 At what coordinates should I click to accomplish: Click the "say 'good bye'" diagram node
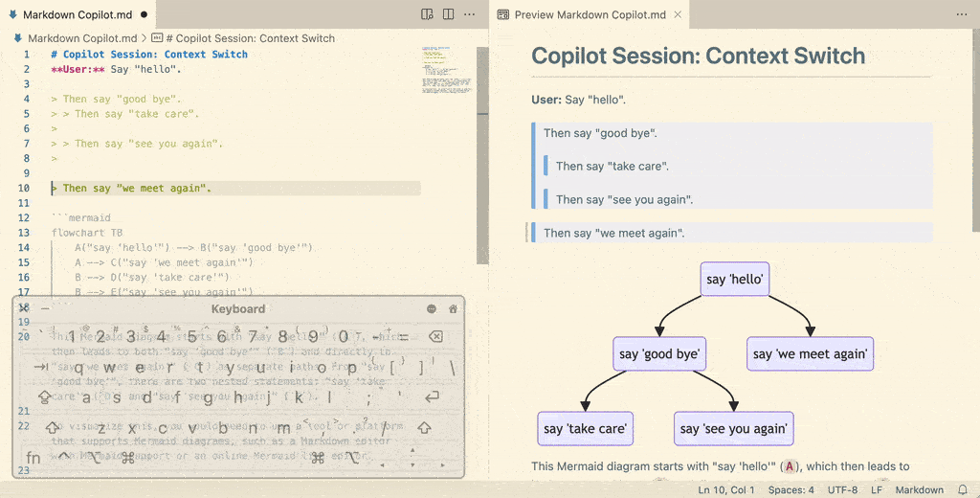tap(659, 354)
